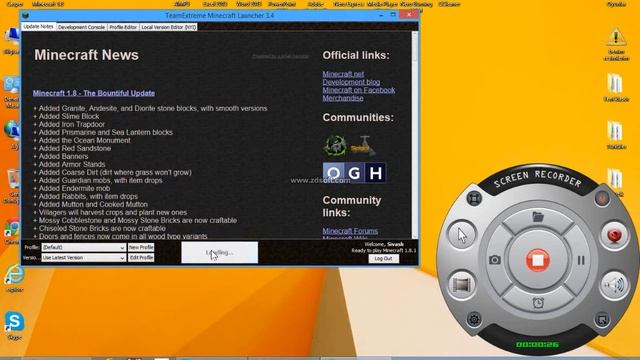Click the New Profile button
Image resolution: width=640 pixels, height=360 pixels.
point(141,247)
